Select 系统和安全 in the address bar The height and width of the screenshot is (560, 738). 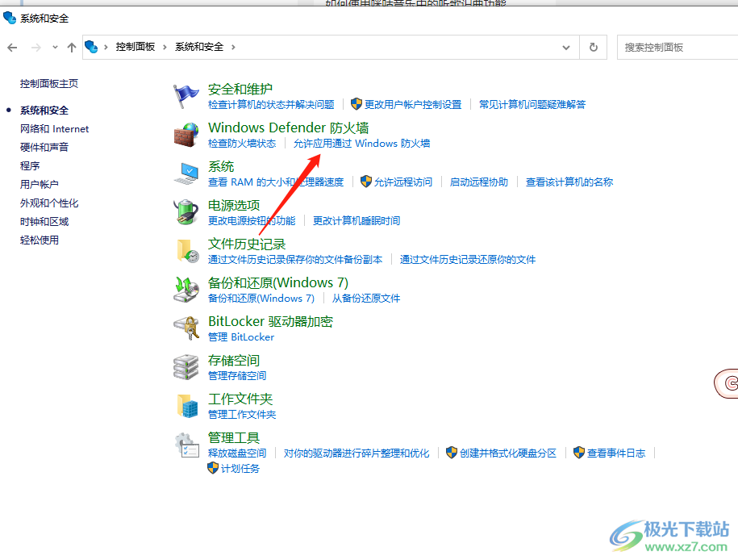coord(199,47)
